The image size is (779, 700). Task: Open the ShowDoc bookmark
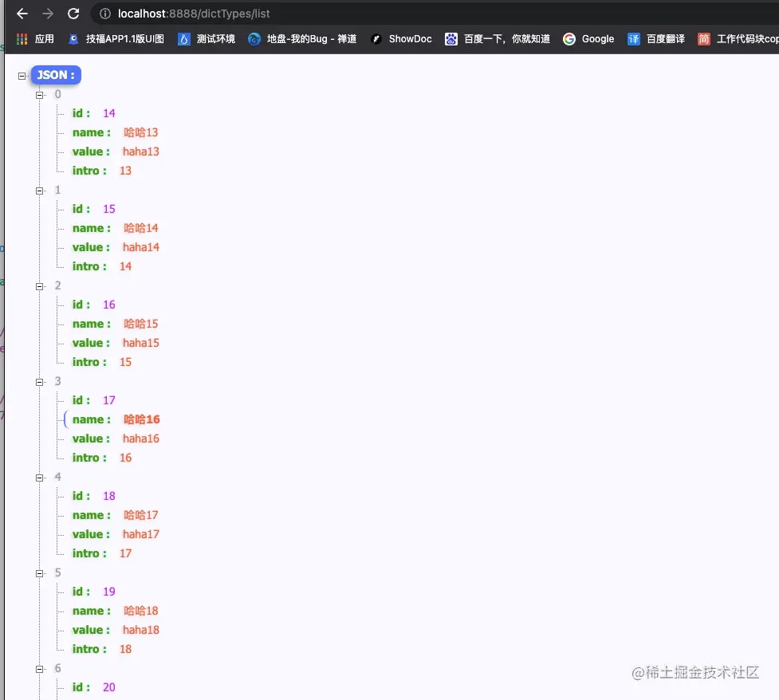click(x=401, y=39)
